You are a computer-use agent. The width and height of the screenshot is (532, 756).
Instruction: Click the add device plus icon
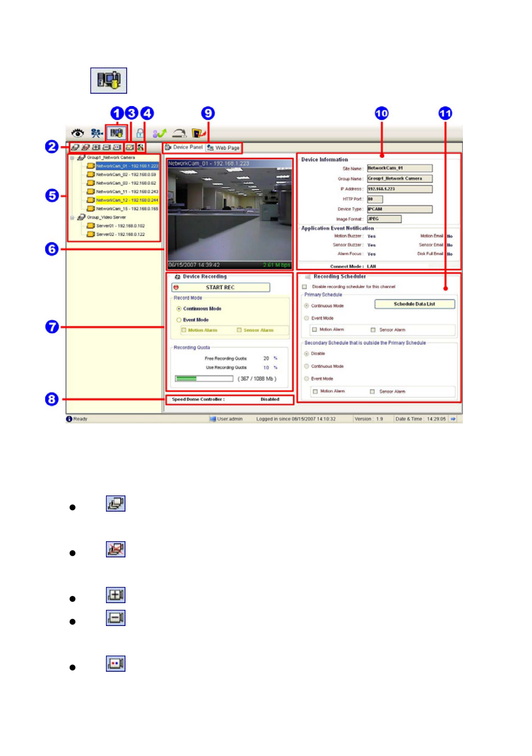click(96, 148)
